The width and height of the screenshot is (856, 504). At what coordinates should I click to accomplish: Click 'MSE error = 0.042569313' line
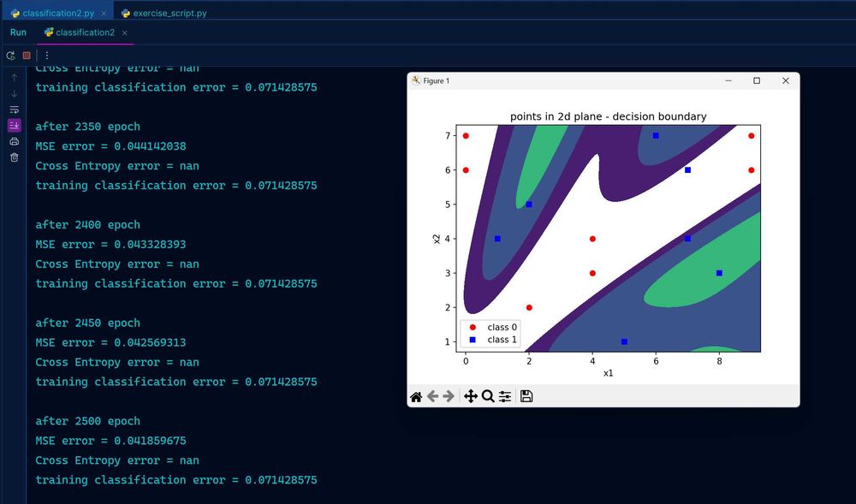(x=110, y=342)
